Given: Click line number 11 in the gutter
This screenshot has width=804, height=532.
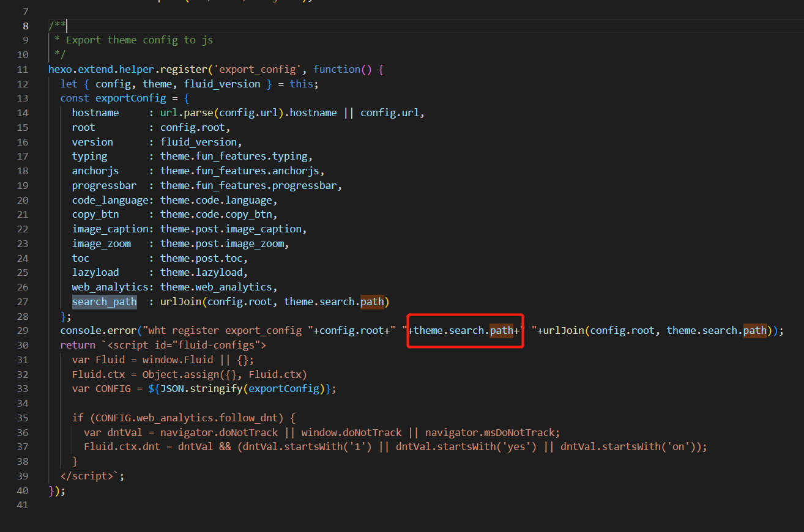Looking at the screenshot, I should pyautogui.click(x=22, y=69).
